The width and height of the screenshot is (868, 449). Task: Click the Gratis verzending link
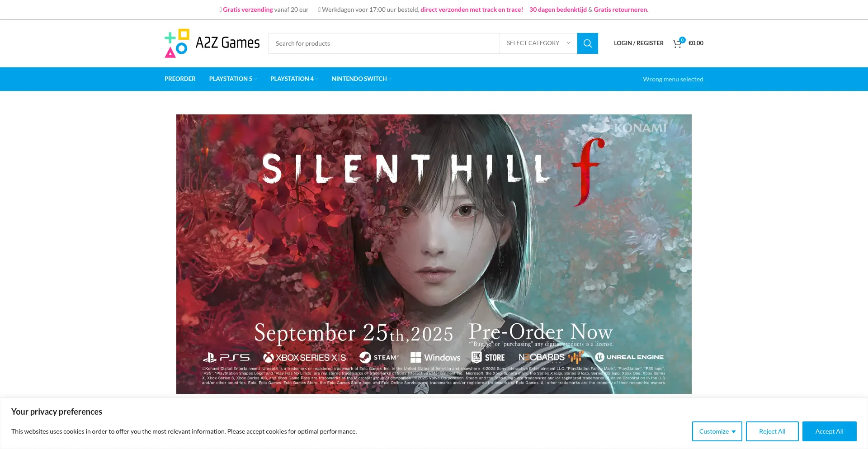point(248,9)
